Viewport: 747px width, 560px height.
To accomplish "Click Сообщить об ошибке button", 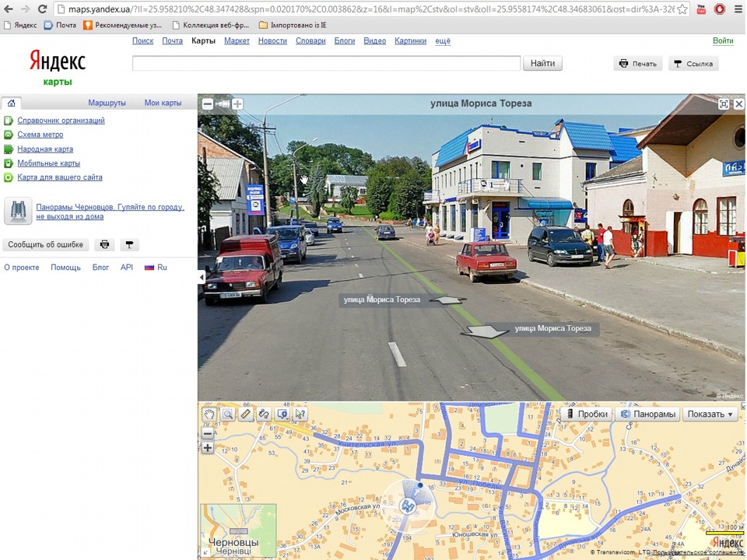I will [x=45, y=245].
